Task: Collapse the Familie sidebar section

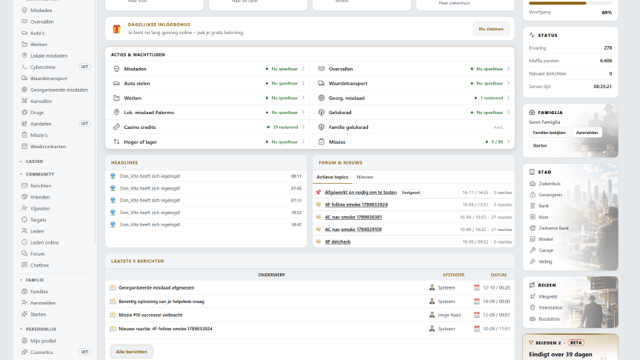Action: coord(32,280)
